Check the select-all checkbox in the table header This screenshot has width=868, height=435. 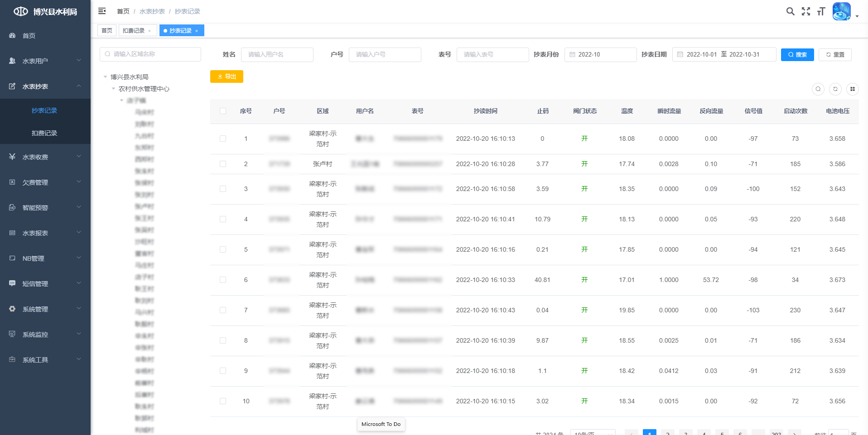point(222,111)
